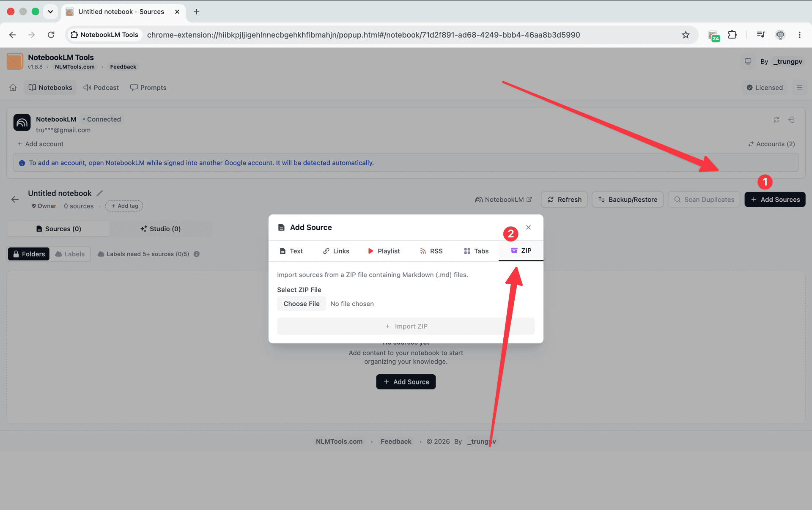Open the Prompts section

click(x=148, y=88)
